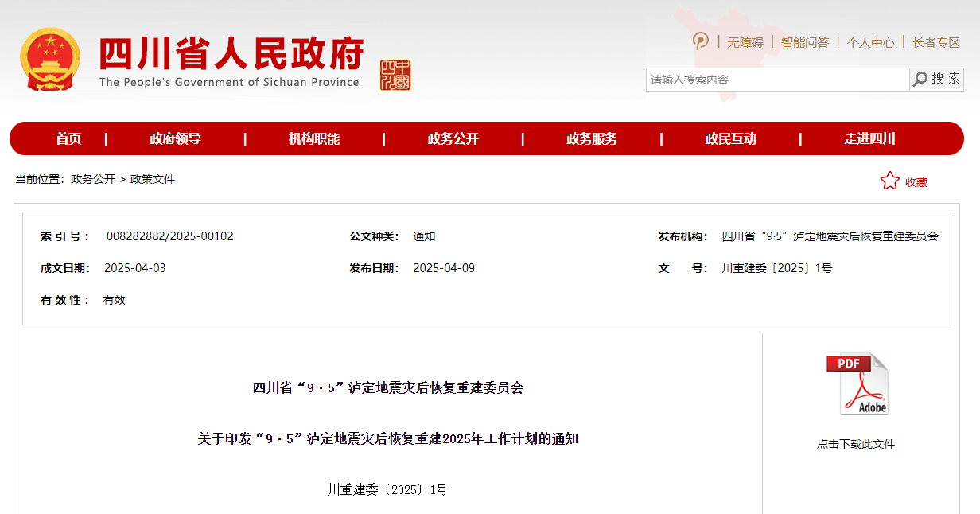
Task: Open the 智能问答 link
Action: (804, 42)
